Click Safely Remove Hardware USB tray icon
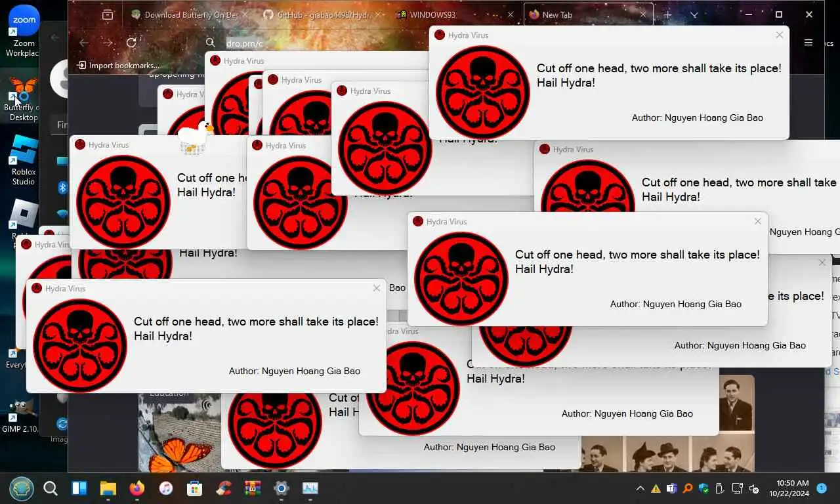 pos(720,488)
